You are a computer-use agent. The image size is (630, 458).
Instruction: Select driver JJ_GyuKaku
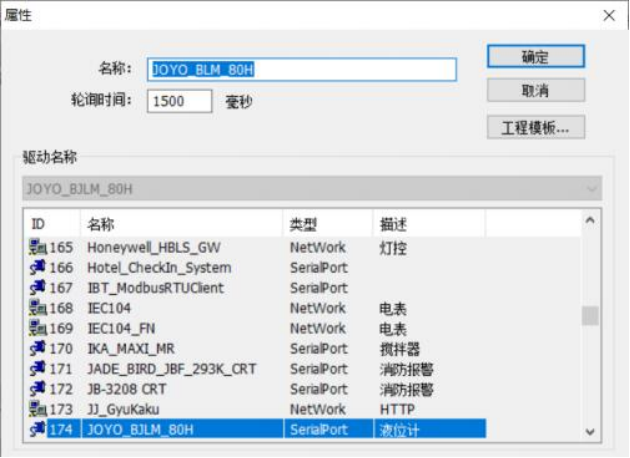(x=123, y=409)
